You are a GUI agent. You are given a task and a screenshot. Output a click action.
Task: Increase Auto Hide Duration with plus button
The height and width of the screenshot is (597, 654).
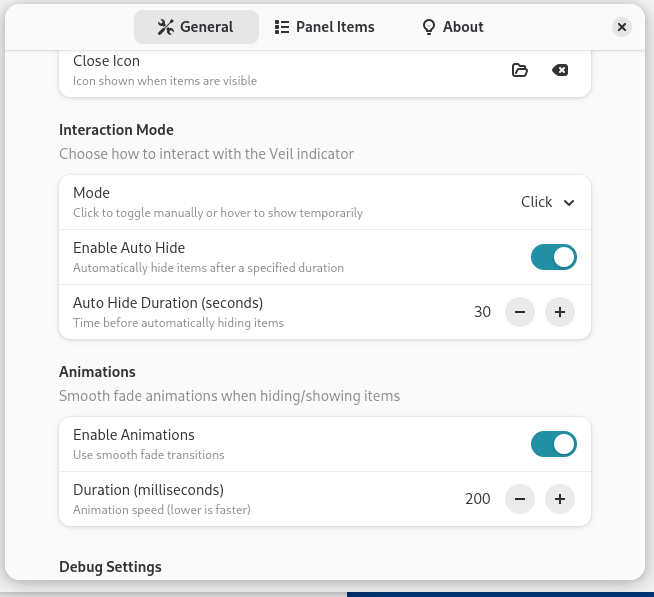tap(560, 312)
